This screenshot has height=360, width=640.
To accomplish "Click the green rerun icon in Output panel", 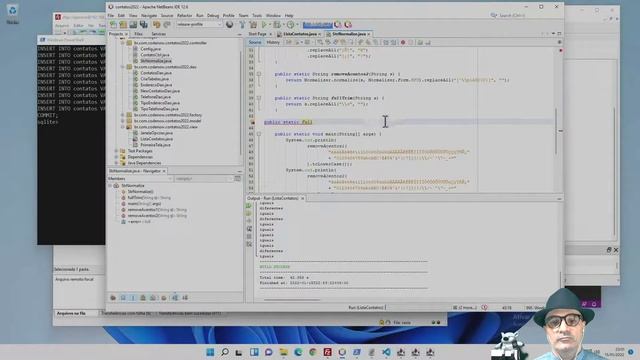I will [x=249, y=205].
